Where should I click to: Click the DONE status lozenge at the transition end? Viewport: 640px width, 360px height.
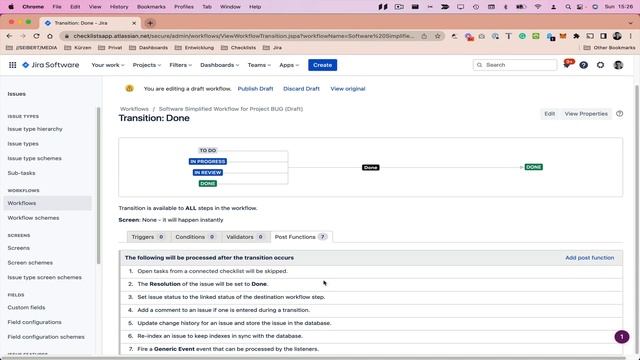tap(533, 167)
